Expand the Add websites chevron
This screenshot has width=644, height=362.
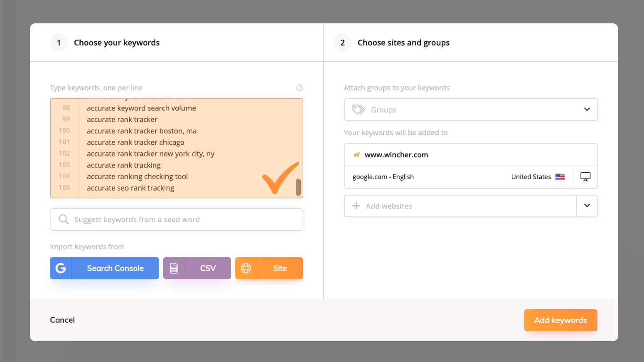tap(587, 205)
